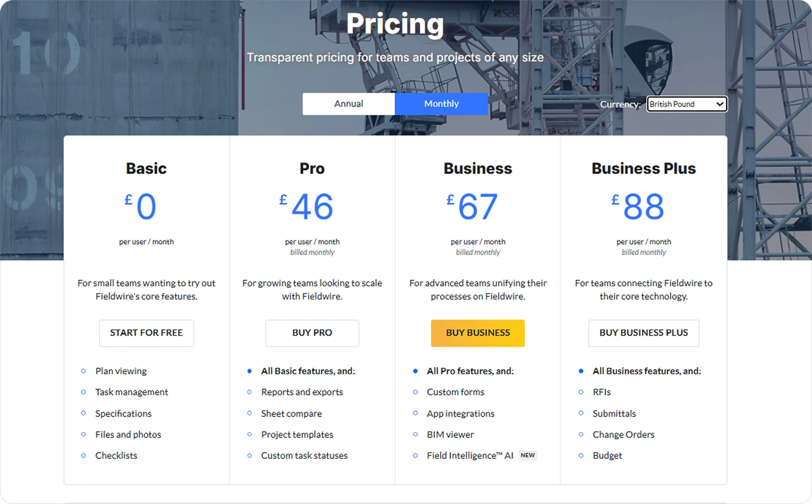Image resolution: width=812 pixels, height=504 pixels.
Task: Click the bullet icon beside Plan viewing
Action: point(83,371)
